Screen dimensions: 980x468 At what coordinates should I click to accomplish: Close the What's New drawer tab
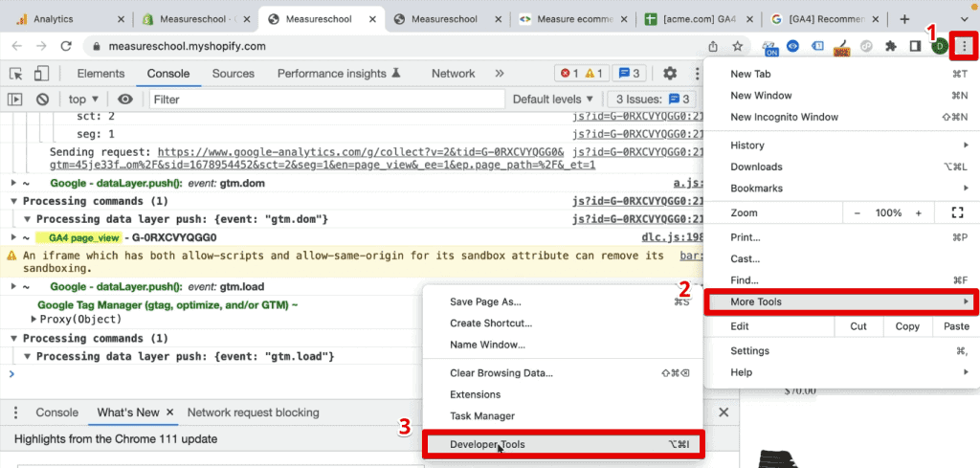click(169, 412)
